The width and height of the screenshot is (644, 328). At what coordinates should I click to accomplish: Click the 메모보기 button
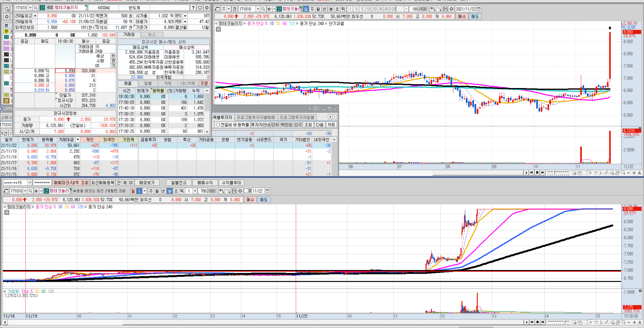pyautogui.click(x=147, y=183)
